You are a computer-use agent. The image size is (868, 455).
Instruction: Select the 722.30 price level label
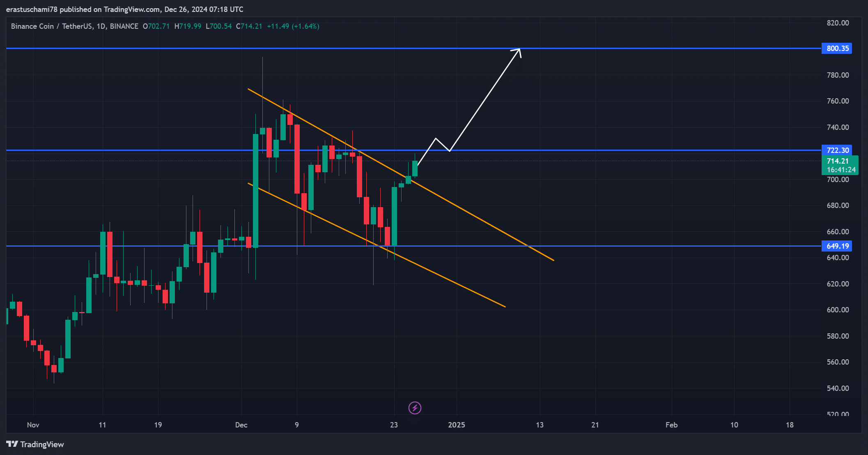[837, 150]
